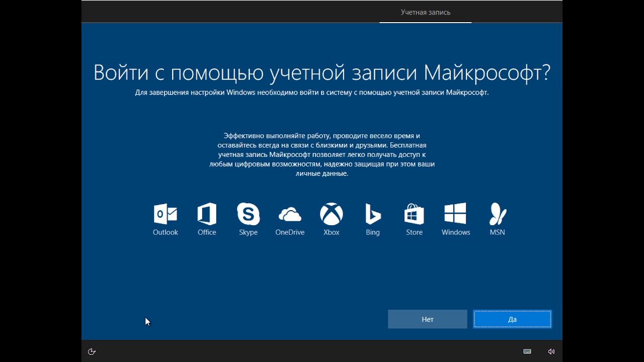
Task: Click the Xbox logo icon
Action: click(332, 214)
